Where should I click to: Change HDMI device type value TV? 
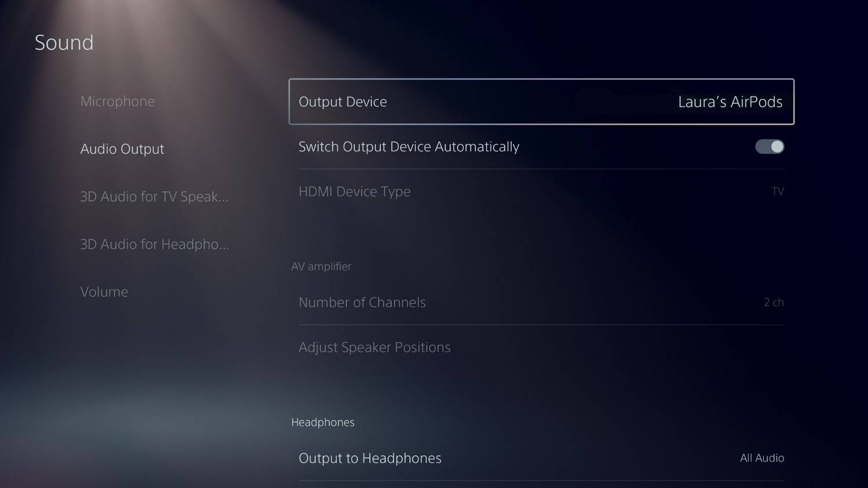coord(778,191)
